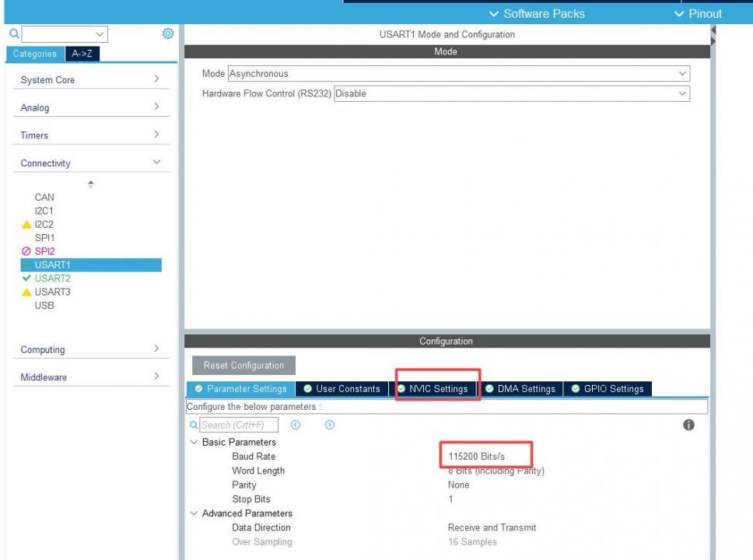
Task: Collapse the Basic Parameters group
Action: [194, 443]
